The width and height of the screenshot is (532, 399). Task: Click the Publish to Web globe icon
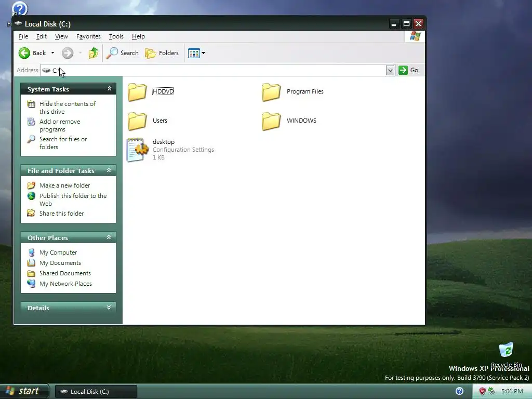pos(31,196)
